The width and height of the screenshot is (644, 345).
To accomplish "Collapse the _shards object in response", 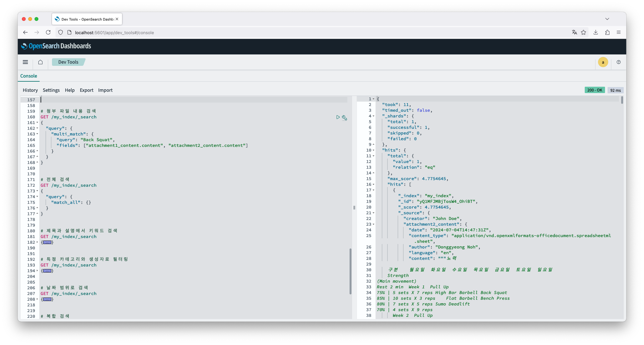I will coord(374,116).
